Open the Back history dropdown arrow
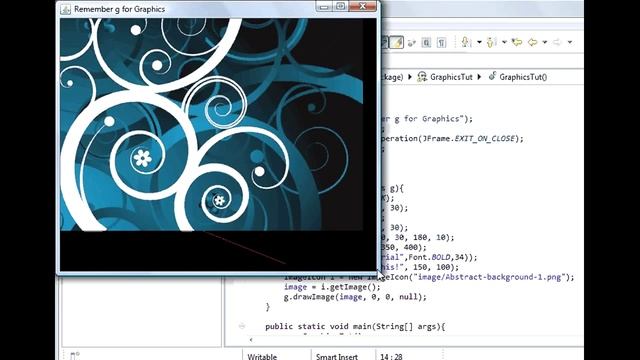Screen dimensions: 640x360 click(544, 42)
